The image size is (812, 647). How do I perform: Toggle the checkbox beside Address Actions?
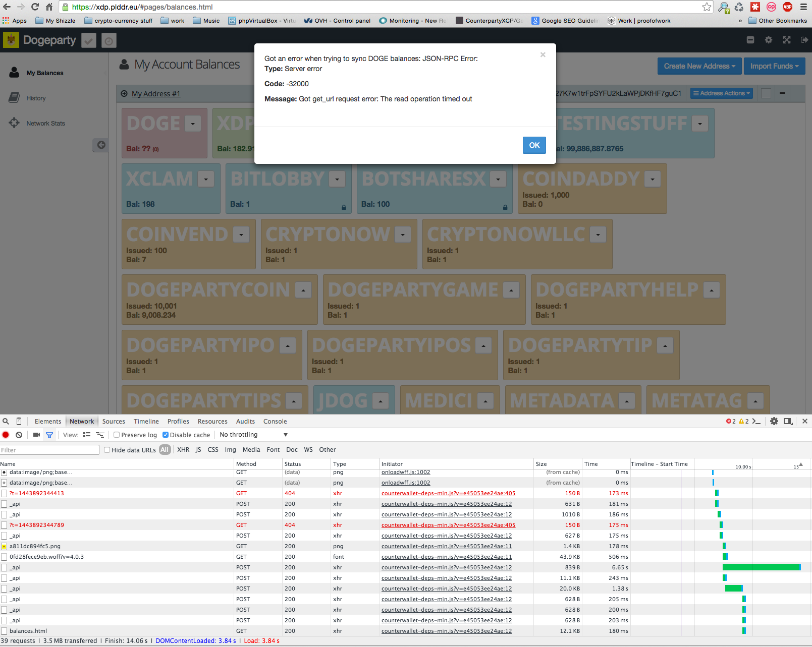[x=766, y=93]
